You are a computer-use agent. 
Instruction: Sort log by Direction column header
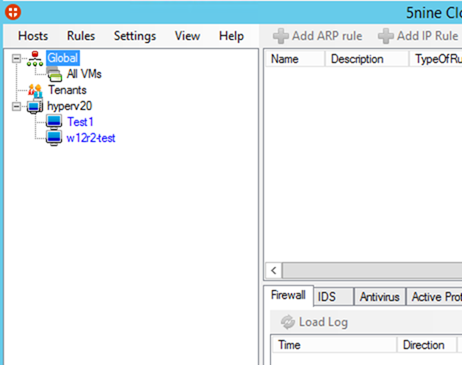[427, 345]
